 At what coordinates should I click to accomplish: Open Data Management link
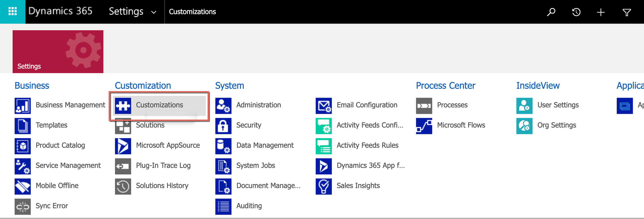(265, 145)
